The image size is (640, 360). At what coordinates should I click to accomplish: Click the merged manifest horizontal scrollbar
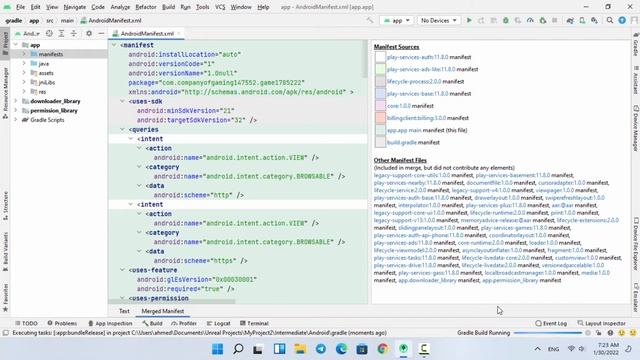(172, 302)
